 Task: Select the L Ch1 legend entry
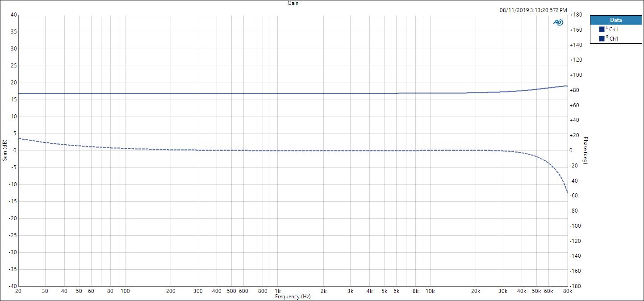point(612,29)
